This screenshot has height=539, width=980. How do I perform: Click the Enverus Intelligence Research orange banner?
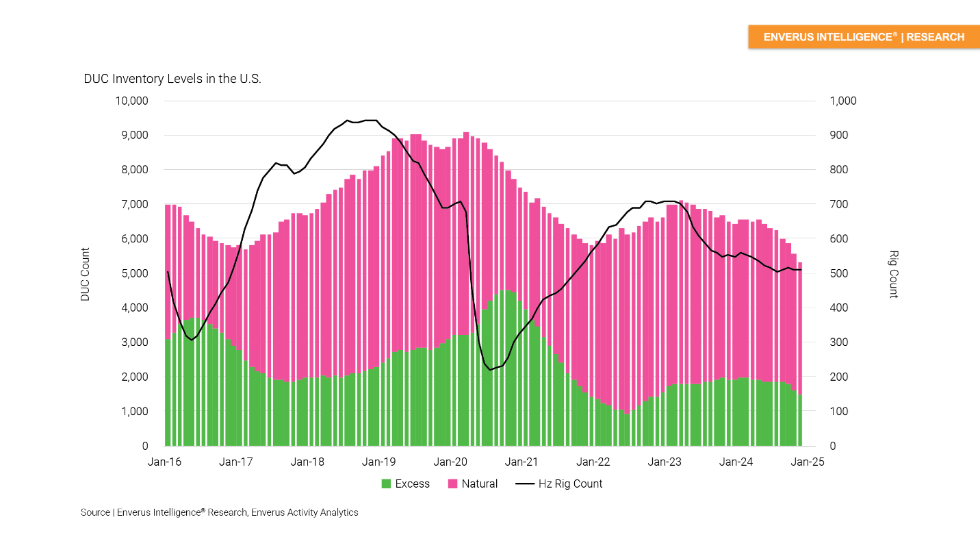click(x=864, y=37)
